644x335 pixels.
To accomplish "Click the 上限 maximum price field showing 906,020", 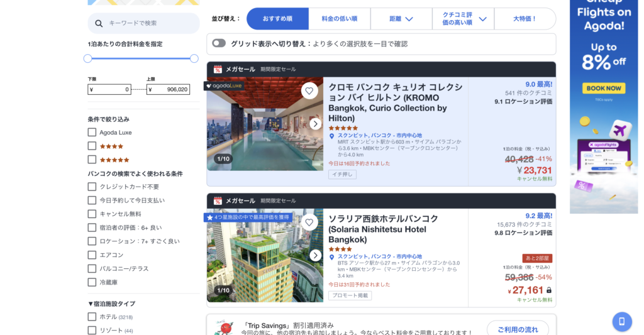I will click(x=169, y=89).
